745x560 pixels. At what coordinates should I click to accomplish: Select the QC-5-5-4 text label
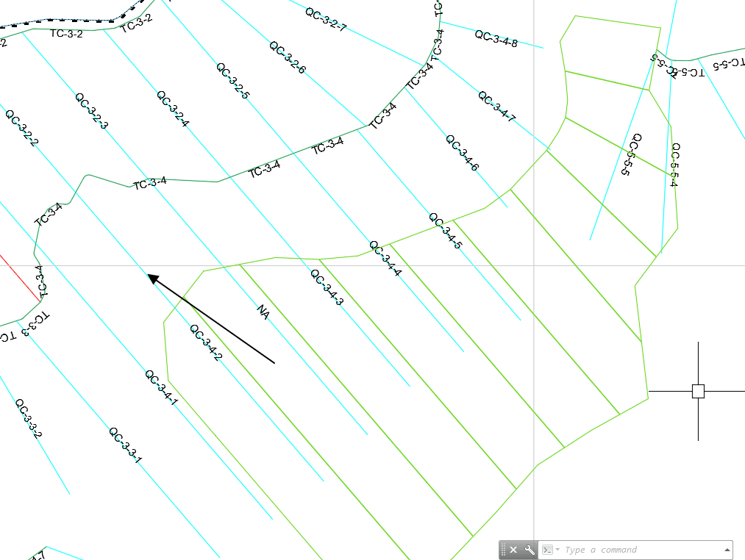coord(674,165)
